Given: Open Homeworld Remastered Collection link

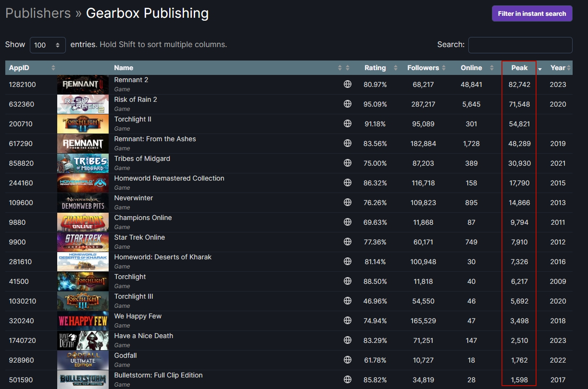Looking at the screenshot, I should click(169, 178).
